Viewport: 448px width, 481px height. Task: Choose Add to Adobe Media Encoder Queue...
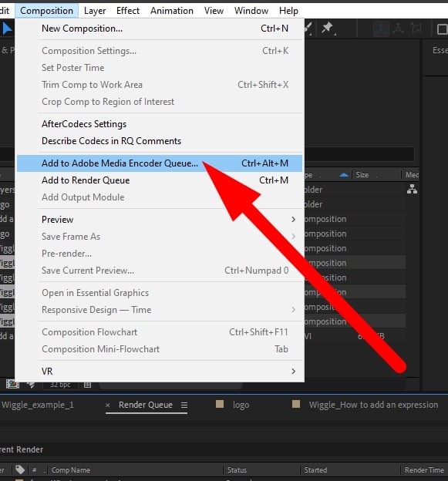(x=160, y=163)
